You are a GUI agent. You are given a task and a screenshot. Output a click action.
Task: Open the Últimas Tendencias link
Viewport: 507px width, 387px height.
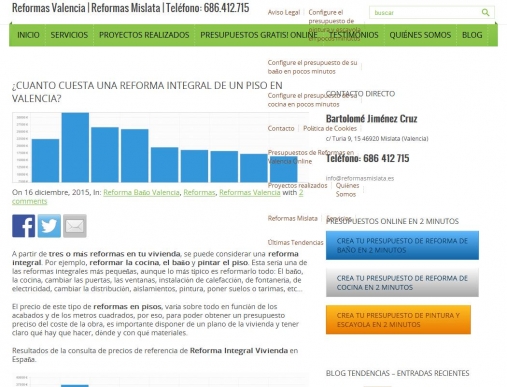tap(295, 242)
